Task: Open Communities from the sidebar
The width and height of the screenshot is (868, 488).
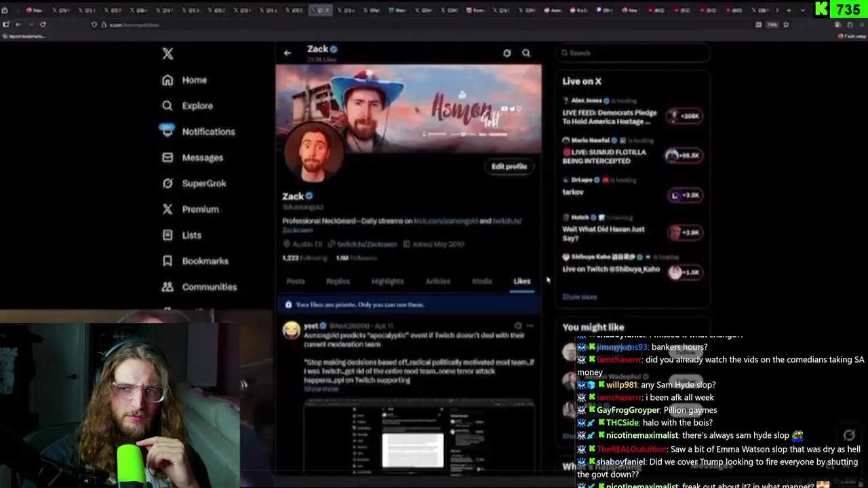Action: [x=199, y=287]
